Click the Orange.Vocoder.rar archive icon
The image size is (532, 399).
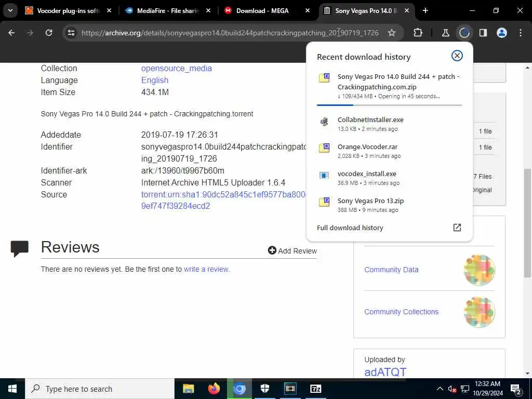coord(324,148)
